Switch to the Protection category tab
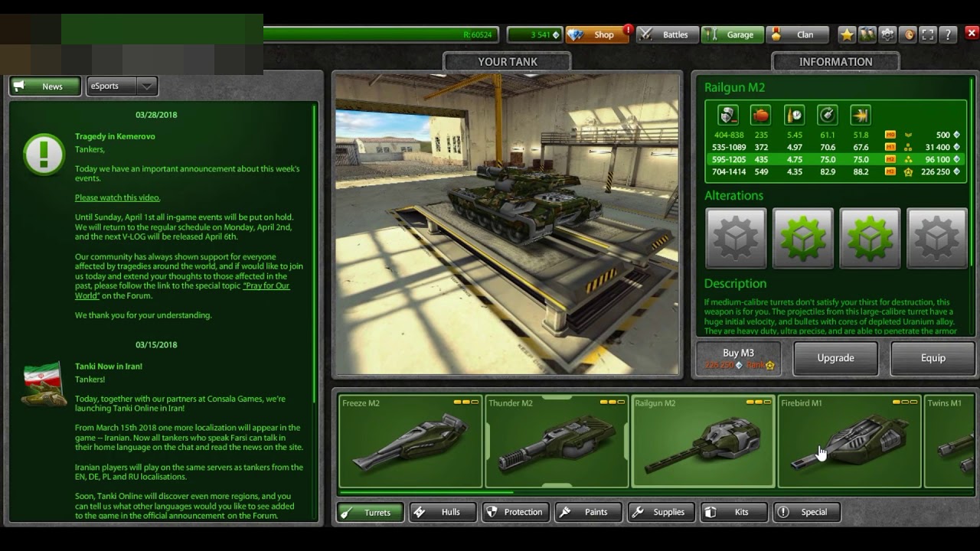 [515, 512]
